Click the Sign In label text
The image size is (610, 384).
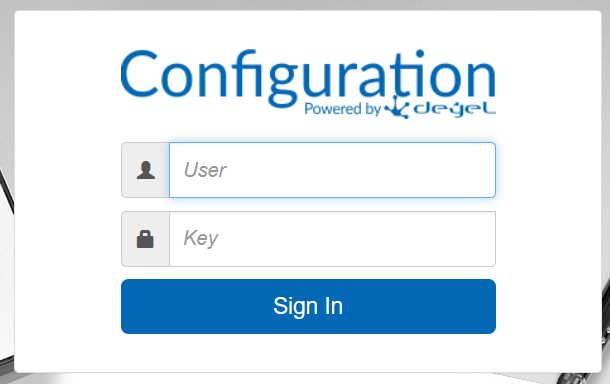308,307
